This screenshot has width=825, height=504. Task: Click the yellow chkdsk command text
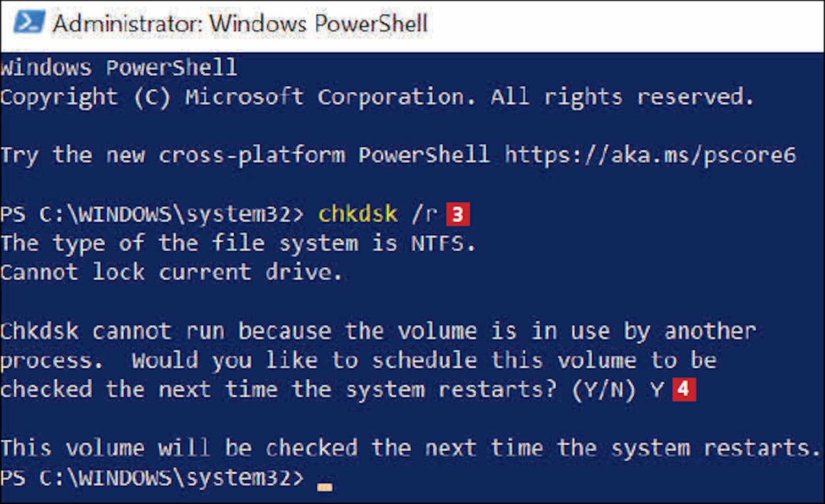[x=358, y=214]
